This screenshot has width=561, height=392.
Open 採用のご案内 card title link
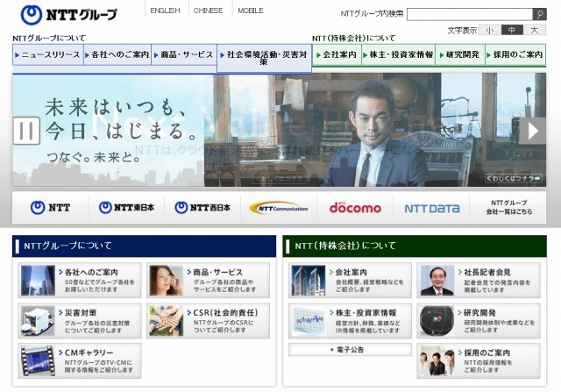[487, 353]
